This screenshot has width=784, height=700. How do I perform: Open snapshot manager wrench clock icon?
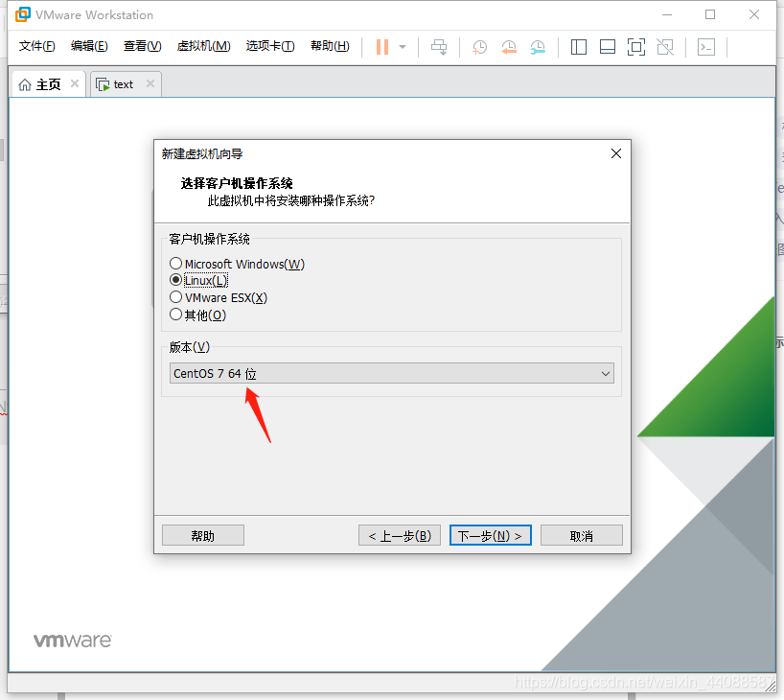point(538,47)
